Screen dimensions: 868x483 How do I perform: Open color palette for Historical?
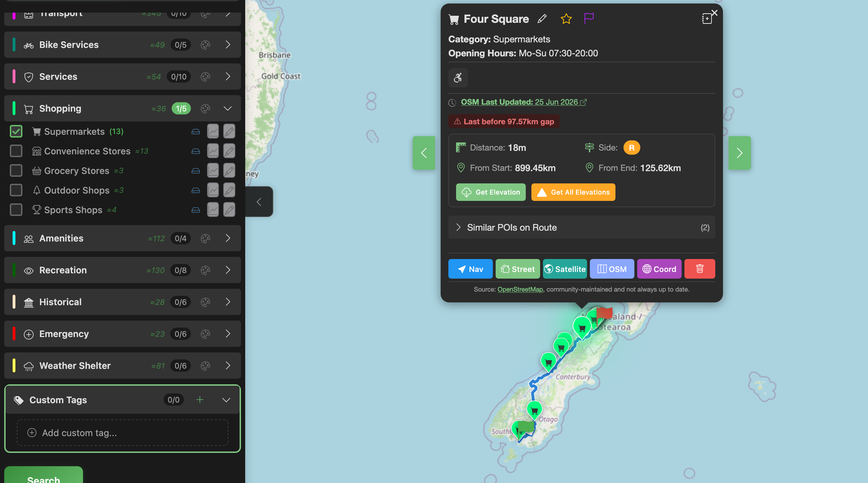tap(206, 302)
